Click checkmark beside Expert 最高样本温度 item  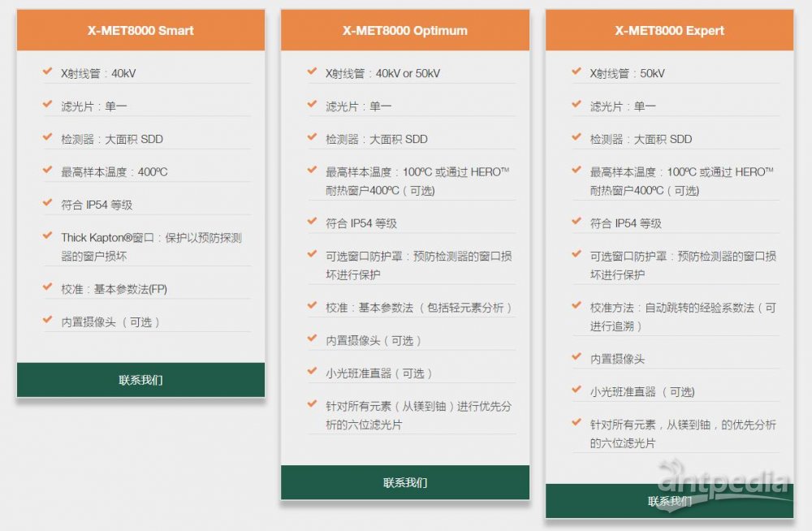(x=577, y=170)
